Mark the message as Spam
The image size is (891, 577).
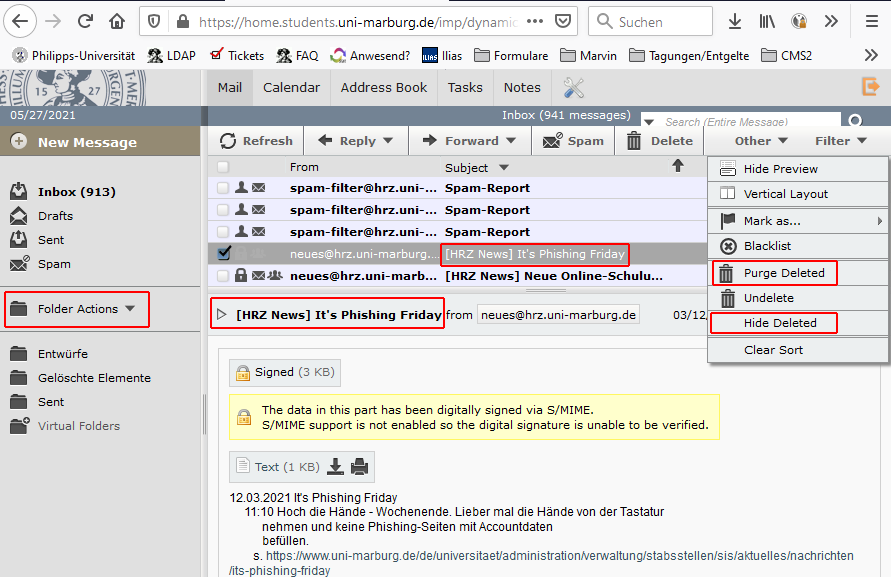pyautogui.click(x=573, y=141)
